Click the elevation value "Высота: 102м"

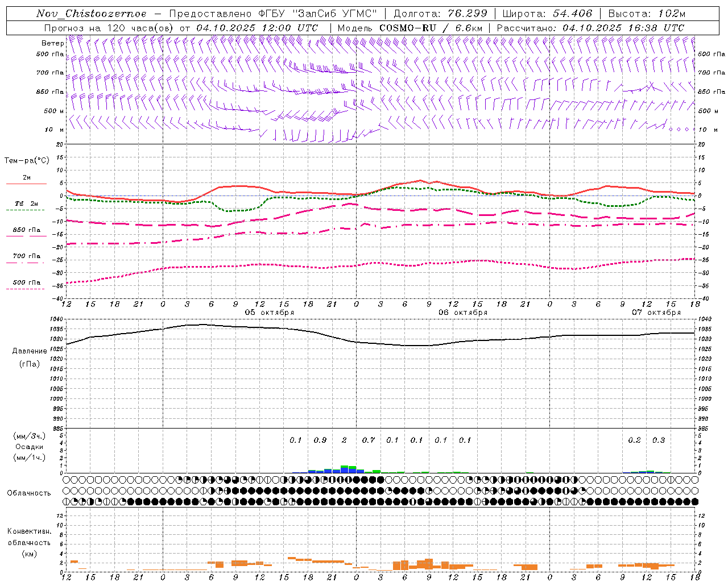pyautogui.click(x=647, y=14)
